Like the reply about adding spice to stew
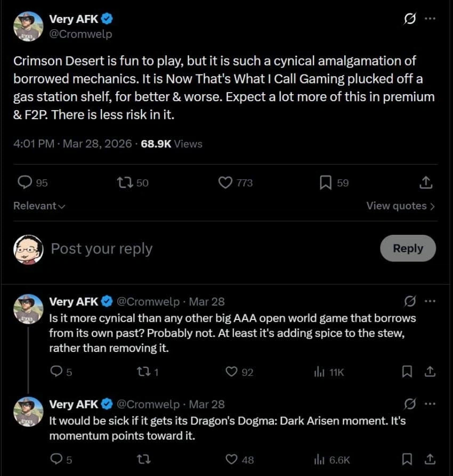This screenshot has height=476, width=453. pos(231,372)
